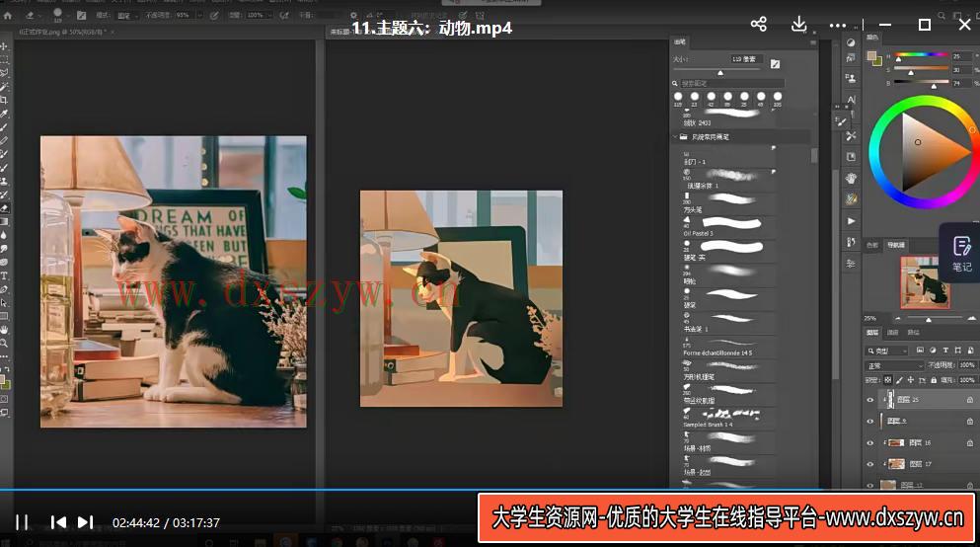Pause the video playback

22,522
